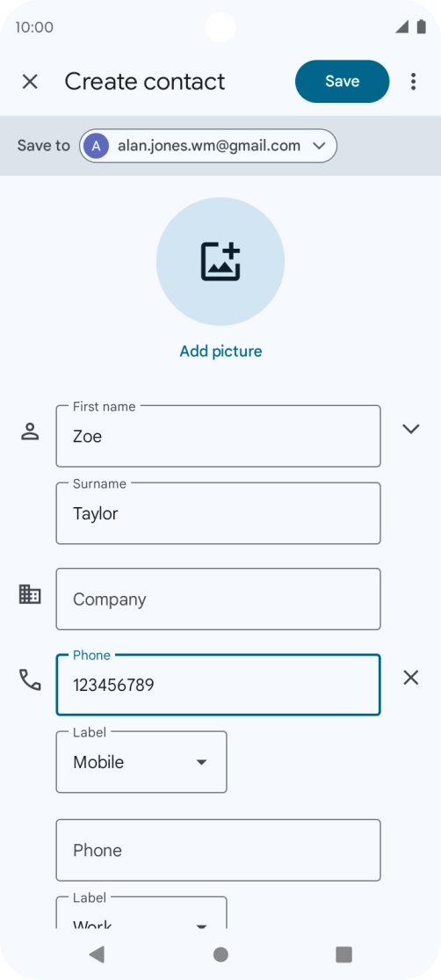This screenshot has height=980, width=441.
Task: Click the person icon beside First name
Action: 30,432
